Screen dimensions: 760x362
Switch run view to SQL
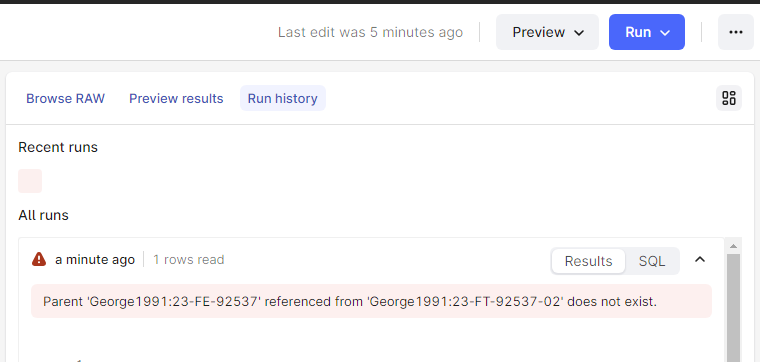pos(651,261)
